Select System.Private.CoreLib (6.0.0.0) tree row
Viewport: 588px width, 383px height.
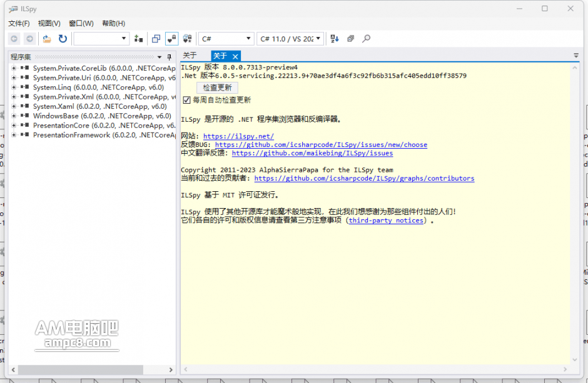coord(104,68)
